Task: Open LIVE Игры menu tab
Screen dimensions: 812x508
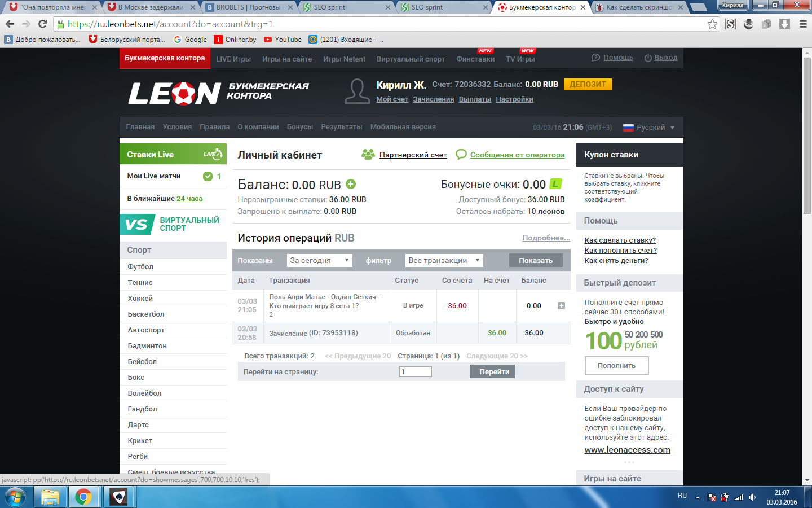Action: 233,59
